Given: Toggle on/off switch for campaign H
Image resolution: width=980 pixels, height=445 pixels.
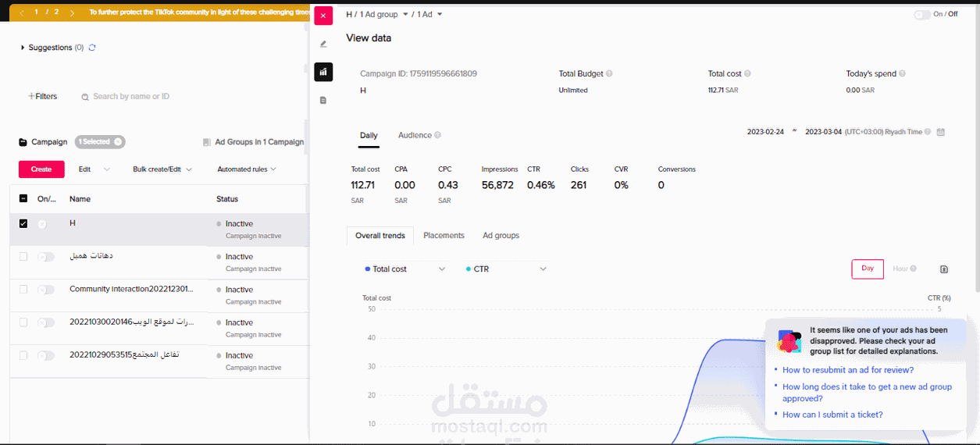Looking at the screenshot, I should coord(45,224).
